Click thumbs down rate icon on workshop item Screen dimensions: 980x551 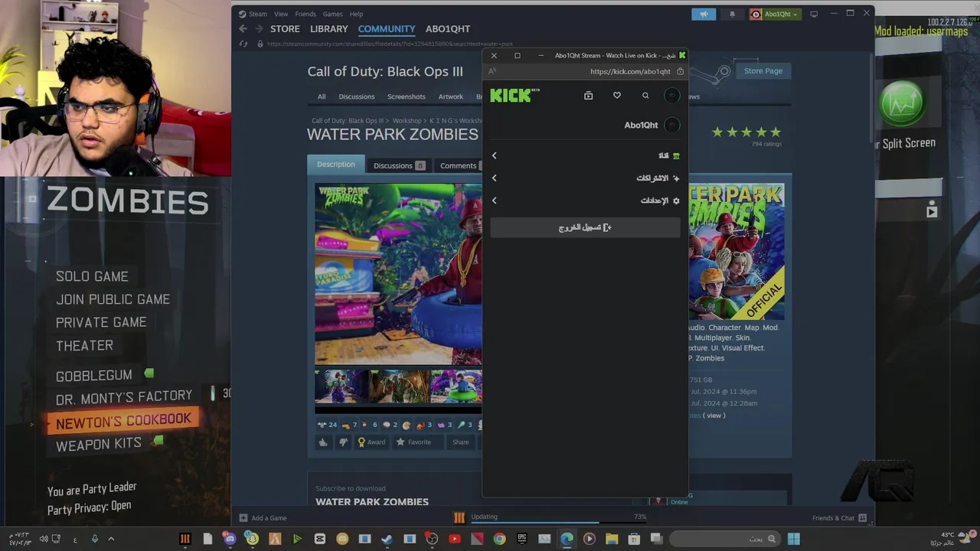(343, 442)
